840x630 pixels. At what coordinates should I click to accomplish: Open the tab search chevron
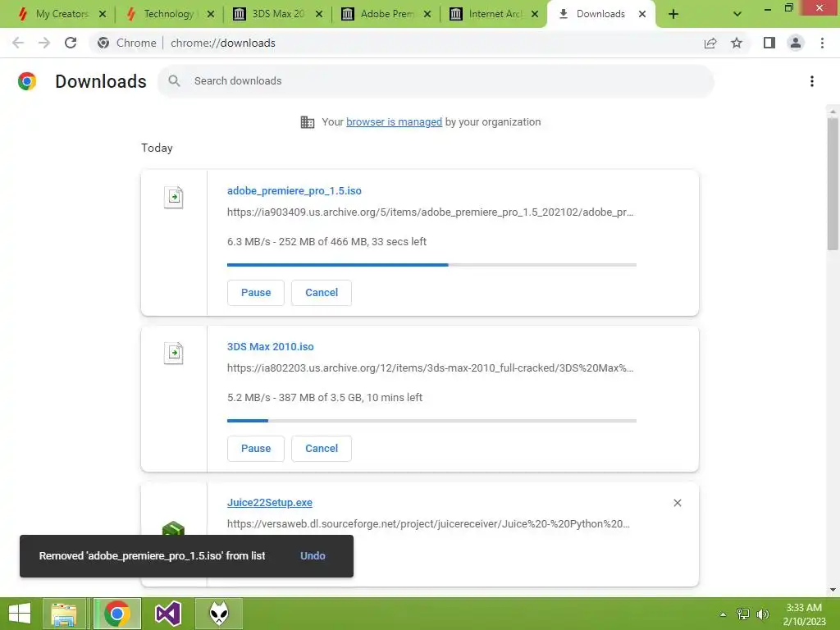pos(737,14)
